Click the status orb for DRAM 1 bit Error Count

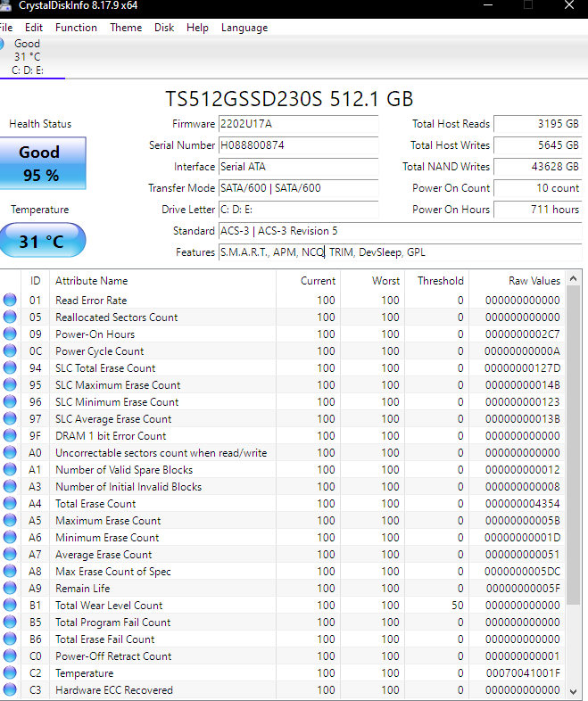click(x=10, y=435)
